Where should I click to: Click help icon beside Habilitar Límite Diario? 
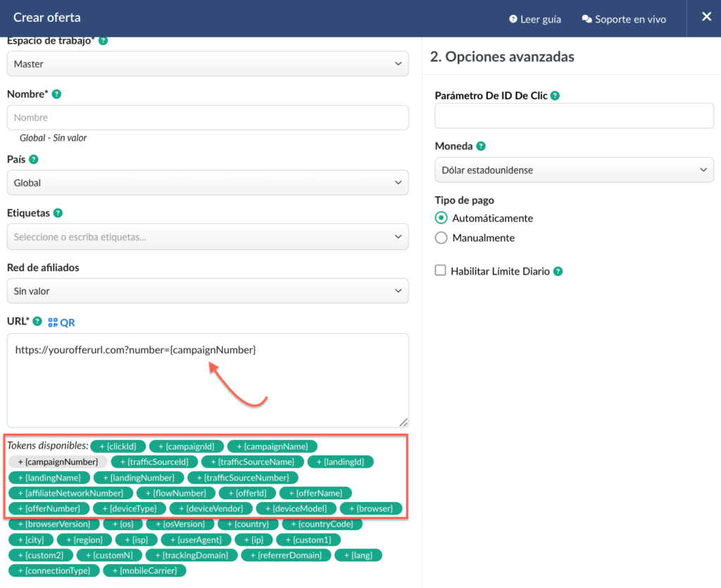pos(558,271)
